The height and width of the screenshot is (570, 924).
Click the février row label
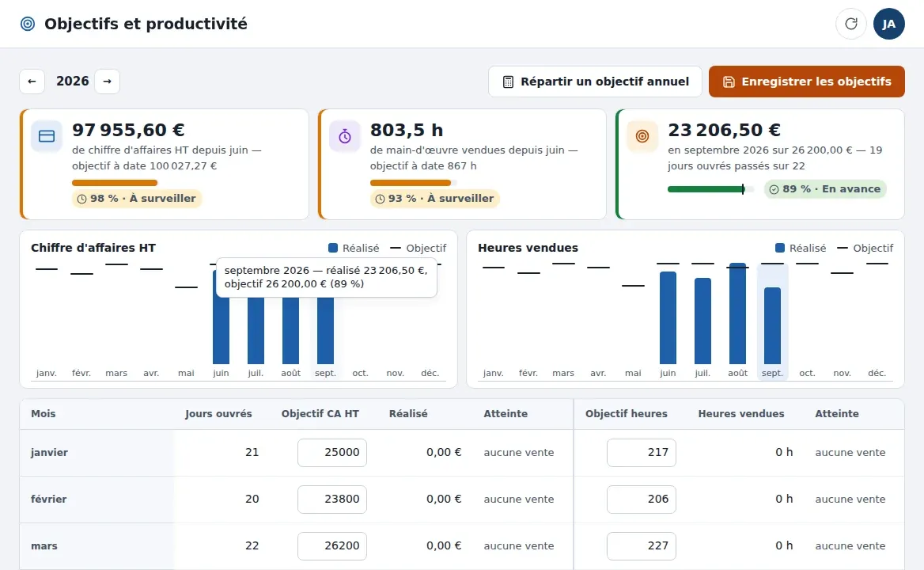49,500
